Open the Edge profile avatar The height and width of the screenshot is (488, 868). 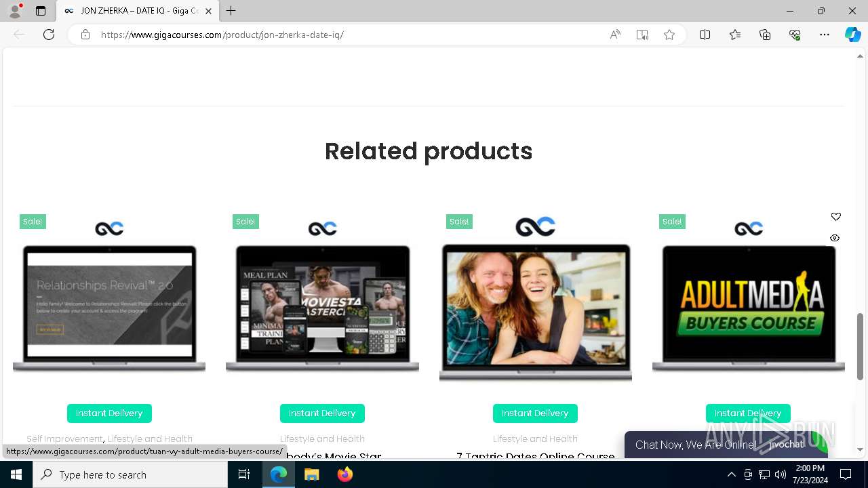(15, 11)
